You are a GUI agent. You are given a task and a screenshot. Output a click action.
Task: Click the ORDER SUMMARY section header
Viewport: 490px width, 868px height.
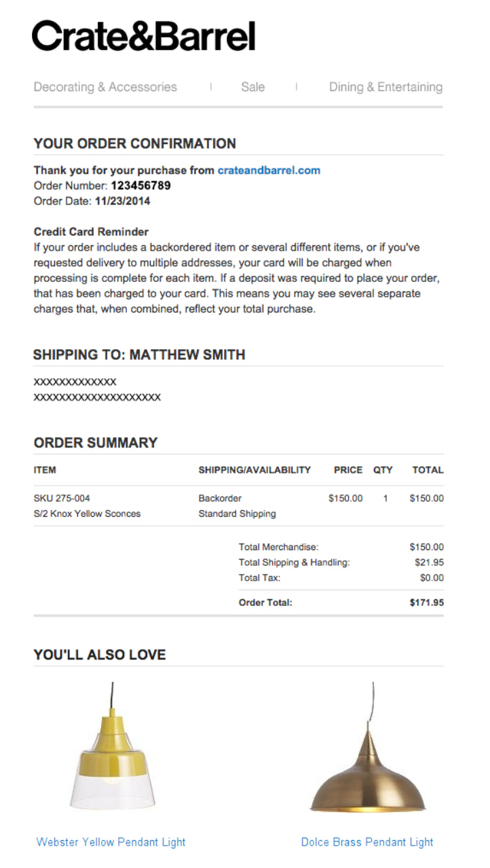pyautogui.click(x=95, y=442)
